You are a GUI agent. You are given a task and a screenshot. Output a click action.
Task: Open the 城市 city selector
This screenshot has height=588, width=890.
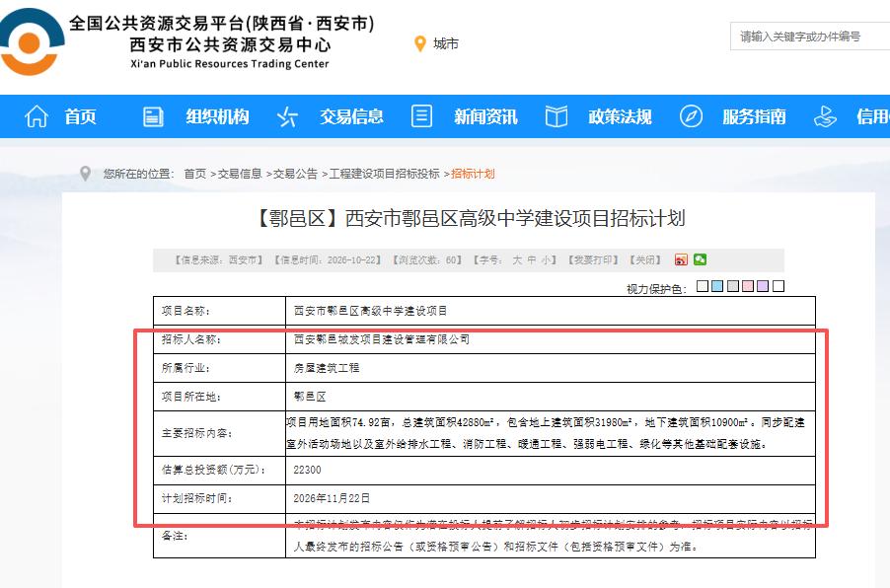[446, 43]
